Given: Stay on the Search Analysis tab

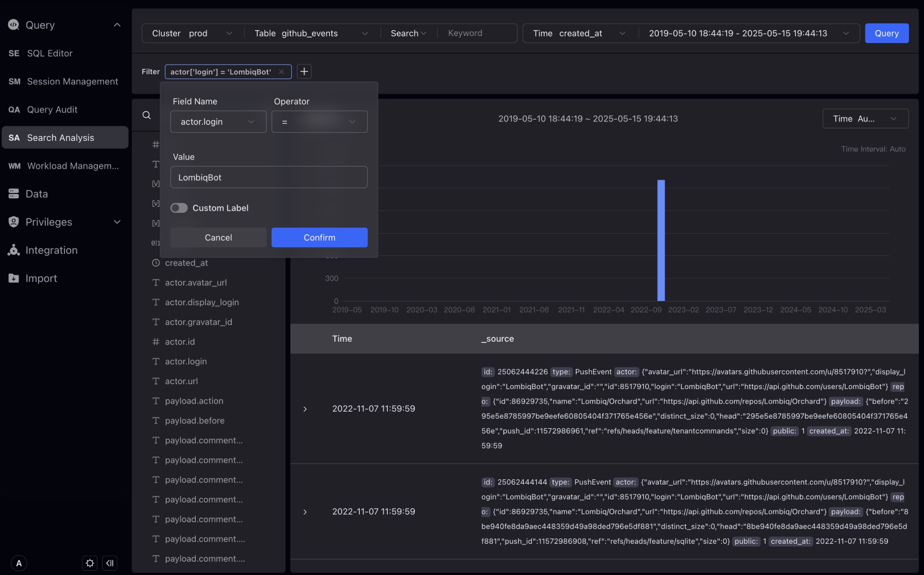Looking at the screenshot, I should [59, 138].
